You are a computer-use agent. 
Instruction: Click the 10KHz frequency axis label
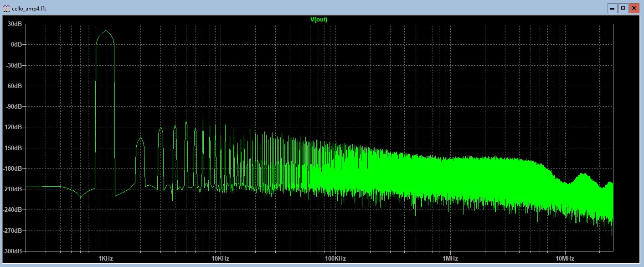220,258
